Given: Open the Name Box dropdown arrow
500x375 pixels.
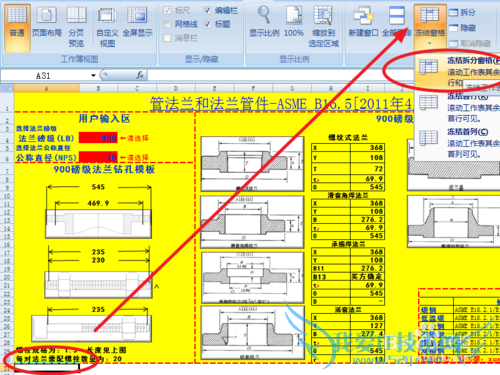Looking at the screenshot, I should click(x=93, y=76).
